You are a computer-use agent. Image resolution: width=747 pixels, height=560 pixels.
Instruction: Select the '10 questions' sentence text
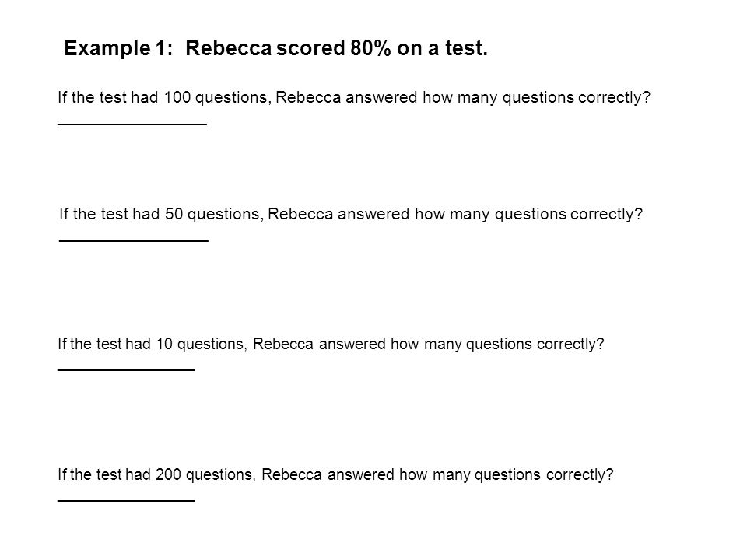tap(331, 344)
